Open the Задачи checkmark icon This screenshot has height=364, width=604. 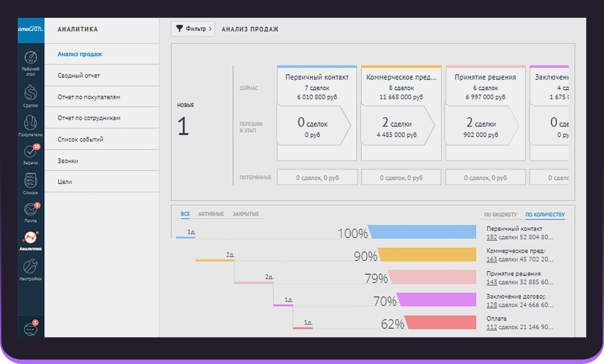[x=31, y=152]
